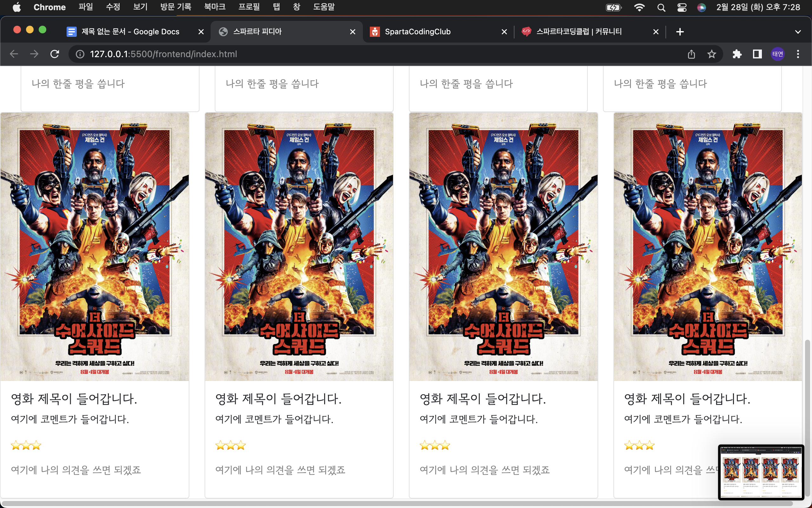Click first top card's 한줄 평 text
This screenshot has height=508, width=812.
(78, 84)
